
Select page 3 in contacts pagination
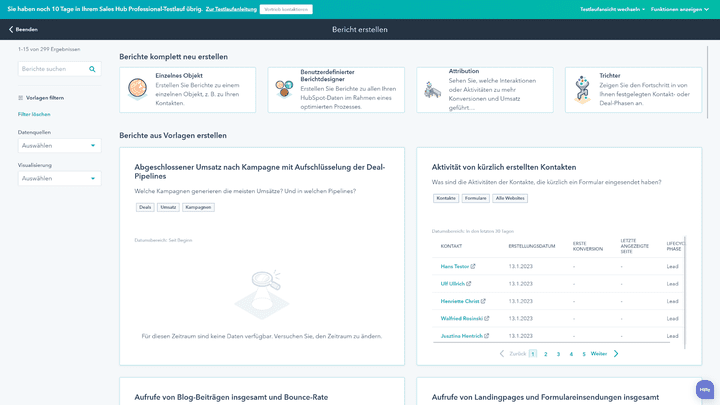click(x=558, y=354)
